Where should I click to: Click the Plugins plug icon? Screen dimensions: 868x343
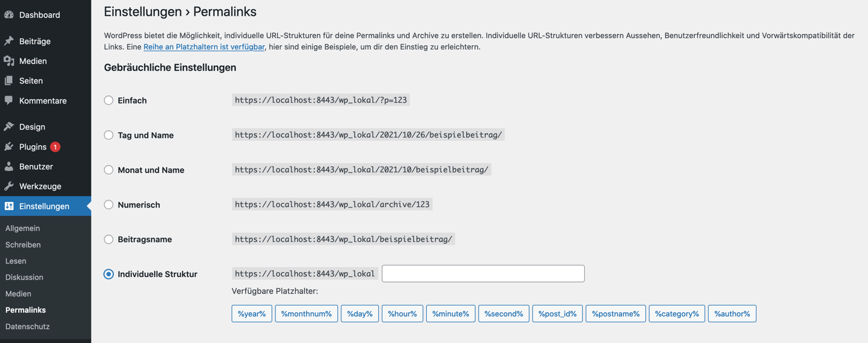tap(9, 146)
